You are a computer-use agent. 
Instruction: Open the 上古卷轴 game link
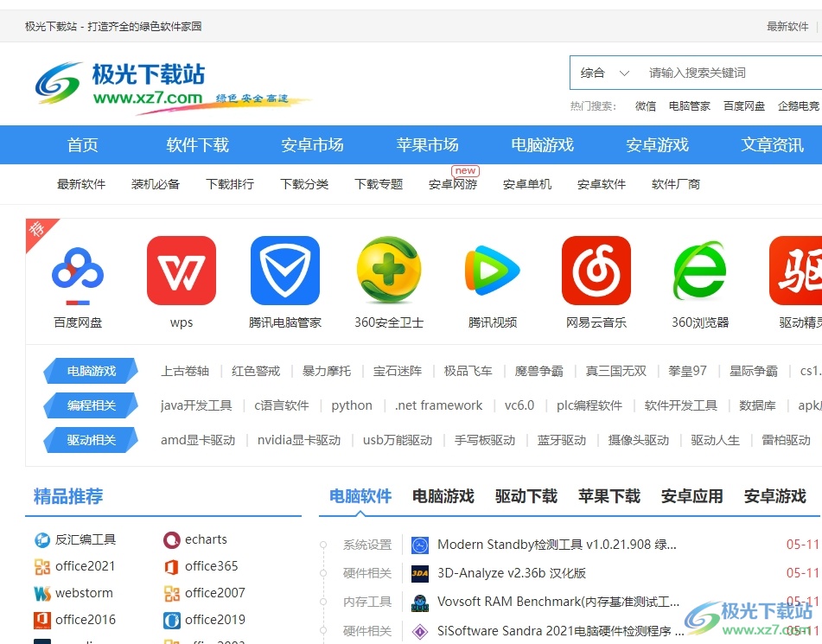tap(185, 372)
